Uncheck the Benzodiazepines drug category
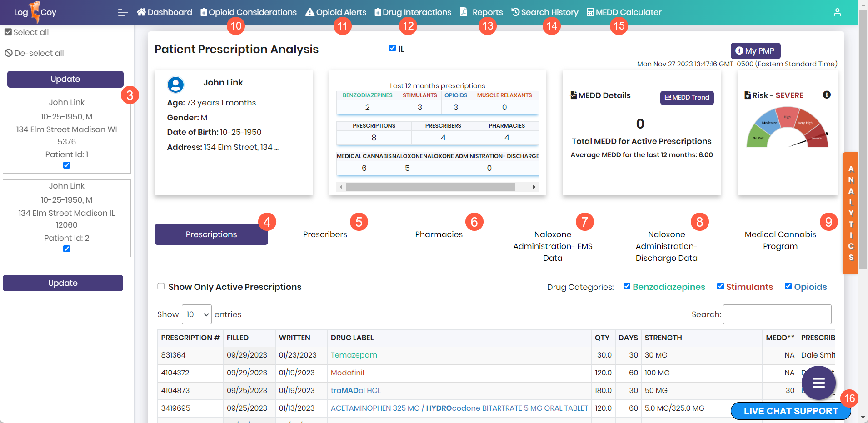 [627, 286]
